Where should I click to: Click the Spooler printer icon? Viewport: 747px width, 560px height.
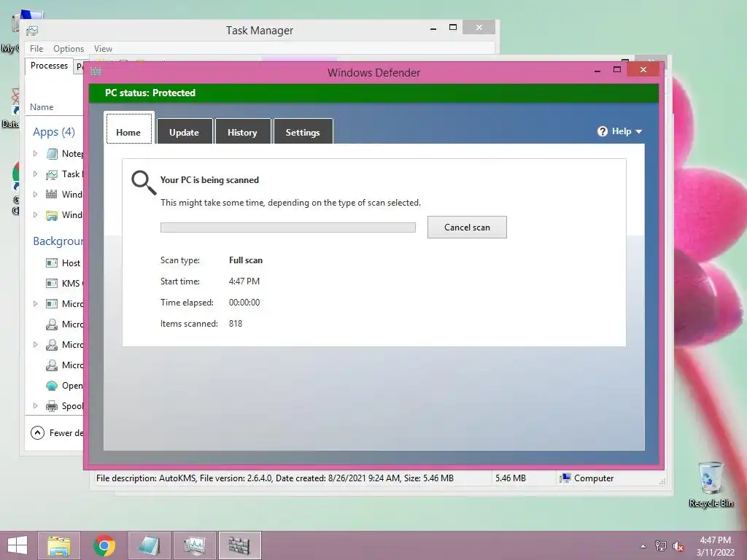coord(52,406)
